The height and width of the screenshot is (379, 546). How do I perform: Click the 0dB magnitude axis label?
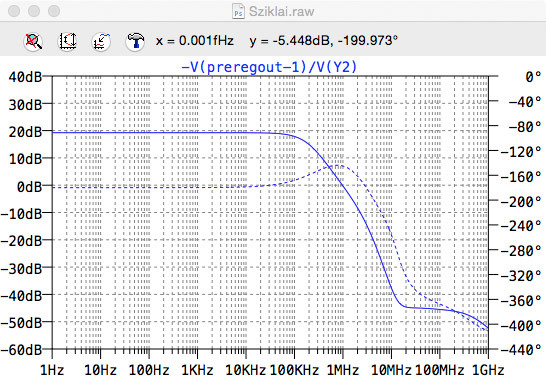point(29,187)
